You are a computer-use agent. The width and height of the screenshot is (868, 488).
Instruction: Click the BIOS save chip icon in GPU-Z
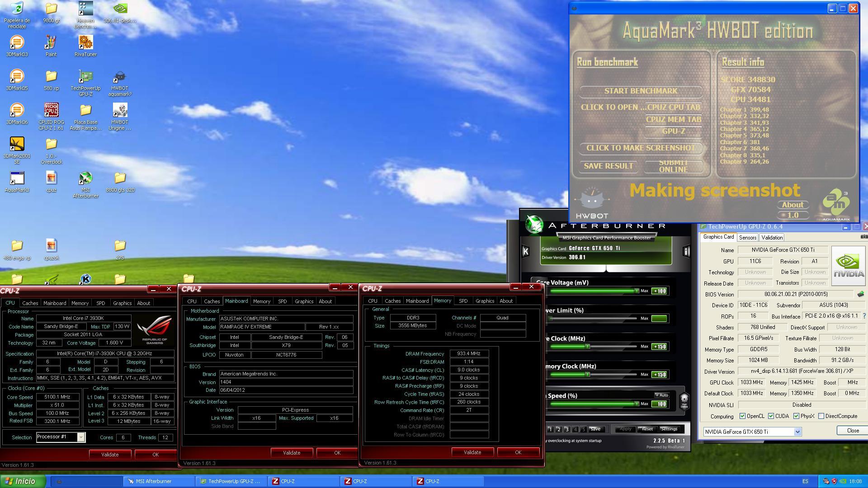(860, 294)
